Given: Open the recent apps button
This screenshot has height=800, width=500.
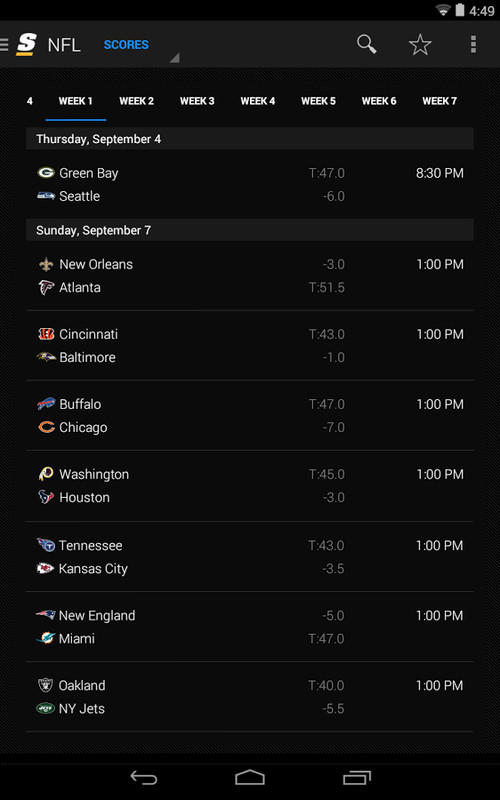Looking at the screenshot, I should pyautogui.click(x=357, y=777).
